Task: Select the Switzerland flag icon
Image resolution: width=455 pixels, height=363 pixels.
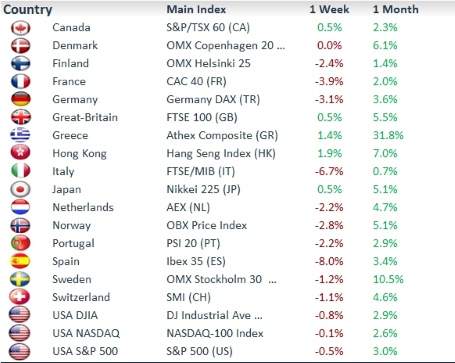Action: (20, 297)
